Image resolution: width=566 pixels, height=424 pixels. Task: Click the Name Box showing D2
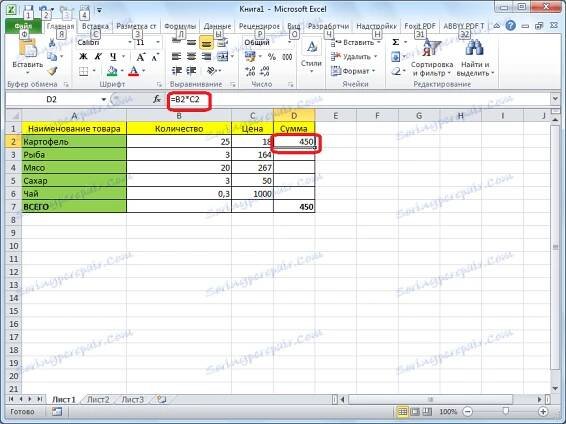(52, 99)
